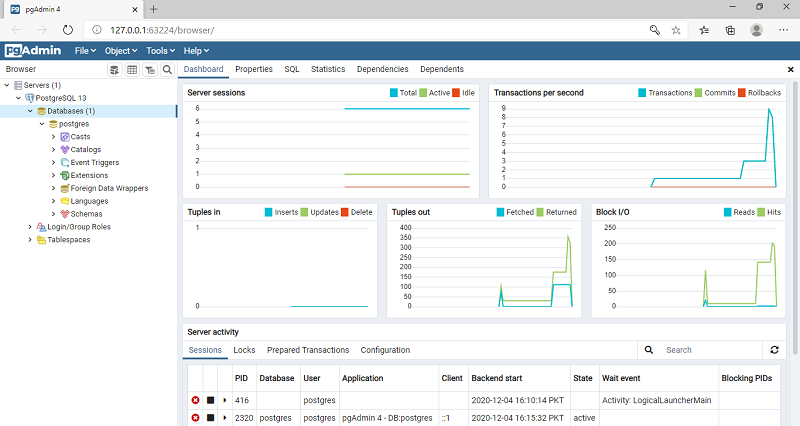Expand the Tablespaces node
This screenshot has width=800, height=426.
pyautogui.click(x=30, y=240)
